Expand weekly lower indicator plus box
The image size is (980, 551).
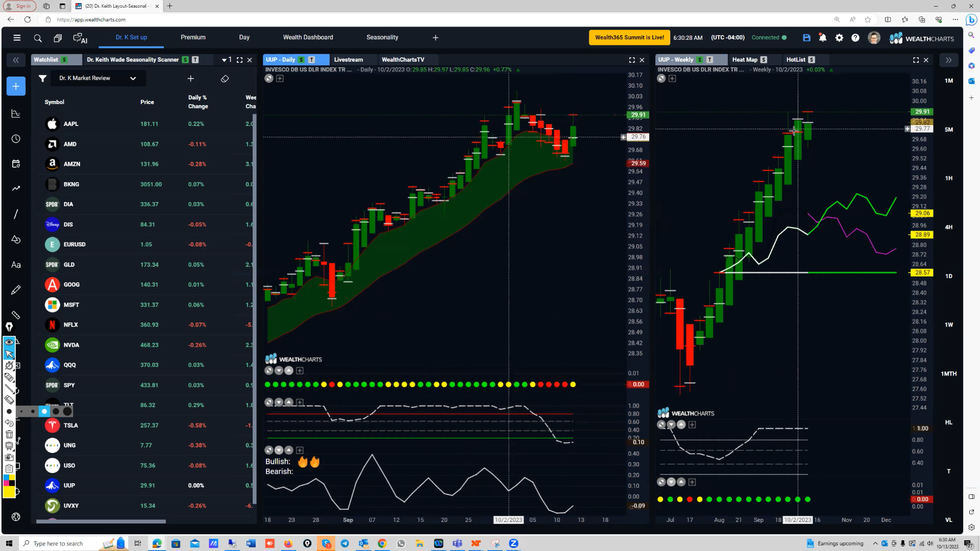(692, 482)
